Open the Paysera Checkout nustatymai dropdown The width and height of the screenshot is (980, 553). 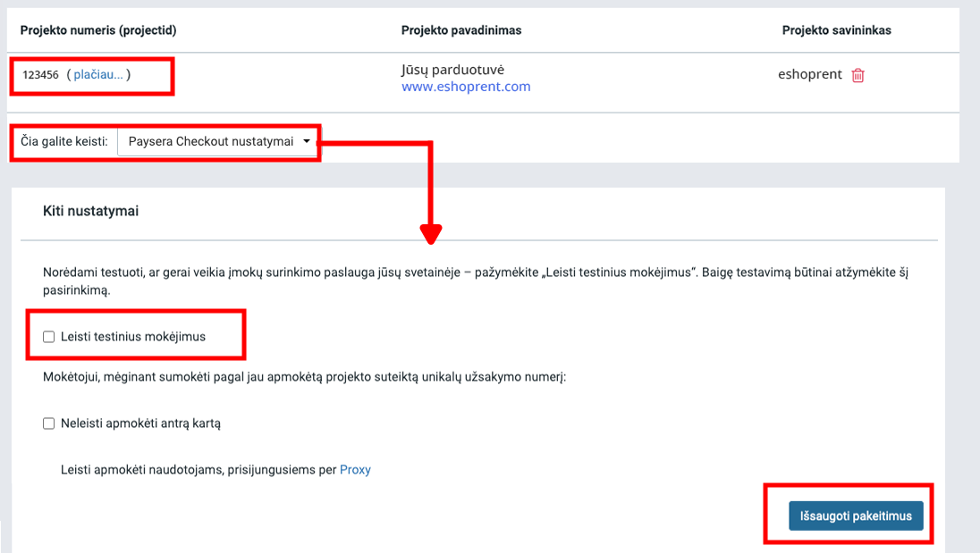point(218,141)
